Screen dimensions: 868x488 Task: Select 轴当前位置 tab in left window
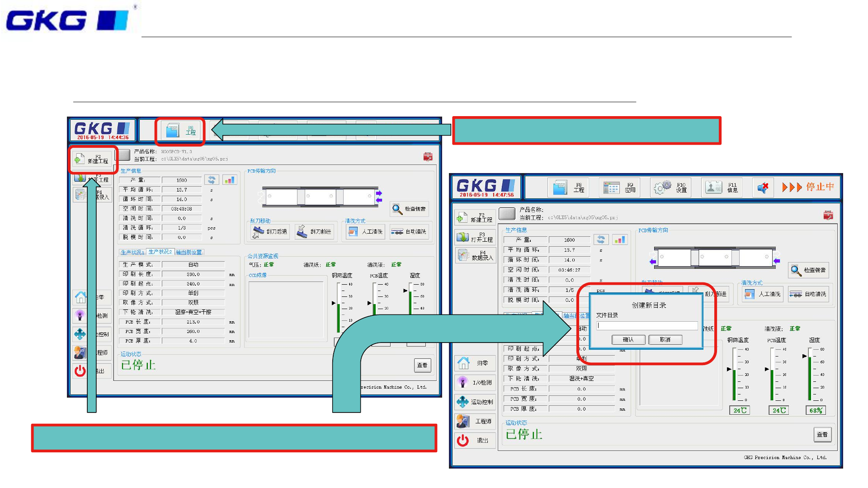tap(189, 252)
